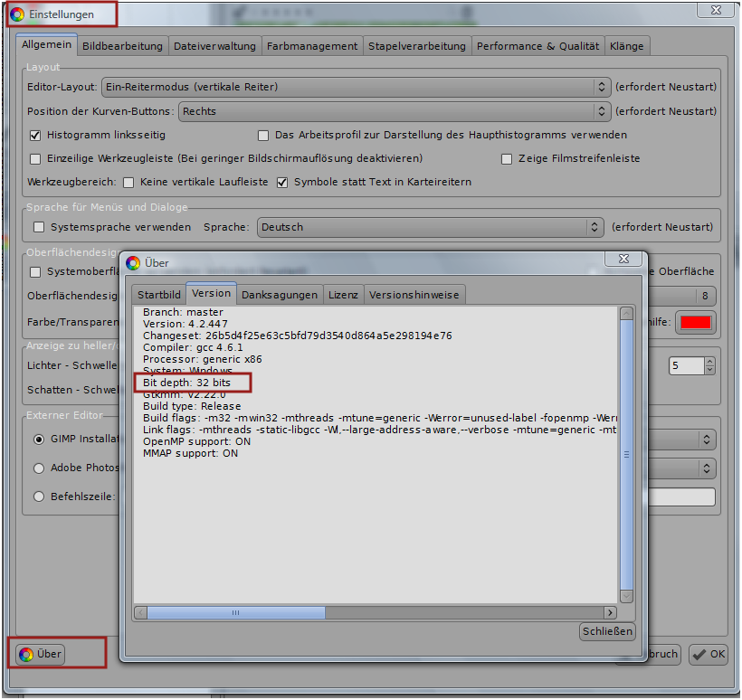This screenshot has width=742, height=700.
Task: Switch to the Farbmanagement tab
Action: coord(312,46)
